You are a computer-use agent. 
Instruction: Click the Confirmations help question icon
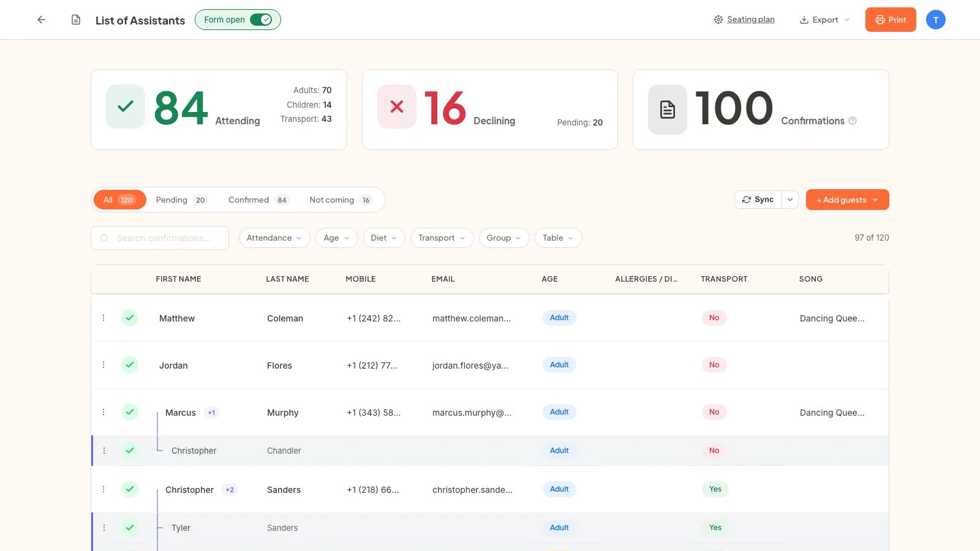[853, 121]
